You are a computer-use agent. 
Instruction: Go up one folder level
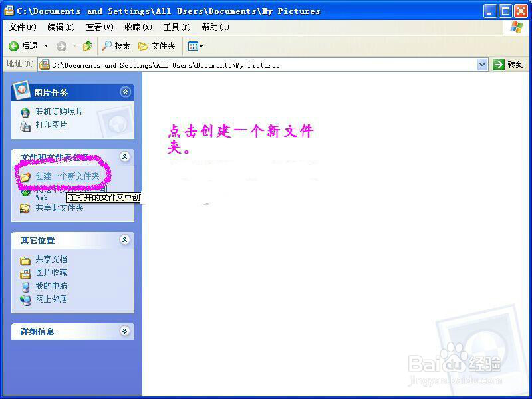(87, 46)
